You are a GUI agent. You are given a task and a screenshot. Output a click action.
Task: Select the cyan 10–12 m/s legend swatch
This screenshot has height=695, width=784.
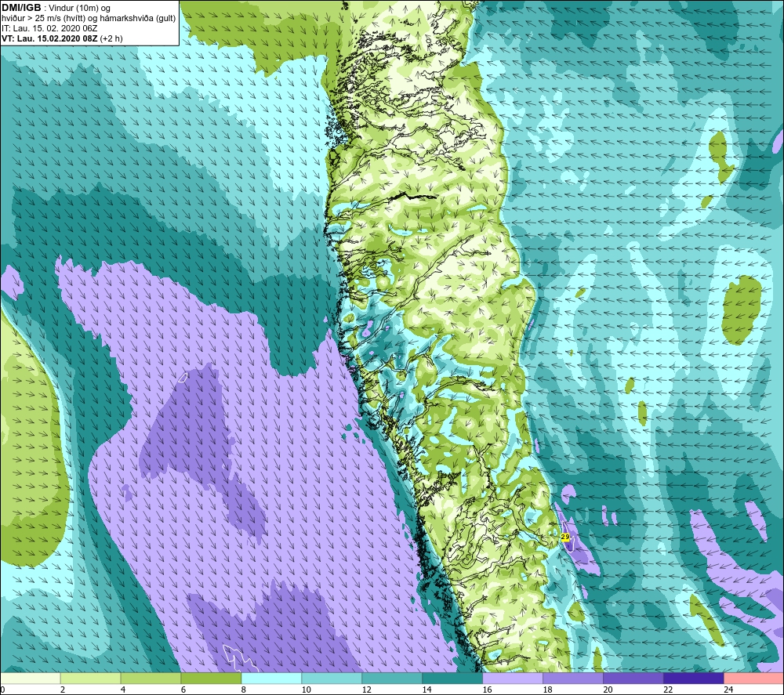(332, 678)
